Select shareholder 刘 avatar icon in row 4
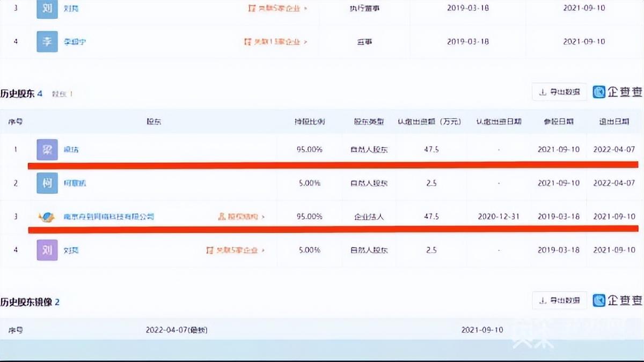Viewport: 644px width, 362px height. pyautogui.click(x=47, y=250)
